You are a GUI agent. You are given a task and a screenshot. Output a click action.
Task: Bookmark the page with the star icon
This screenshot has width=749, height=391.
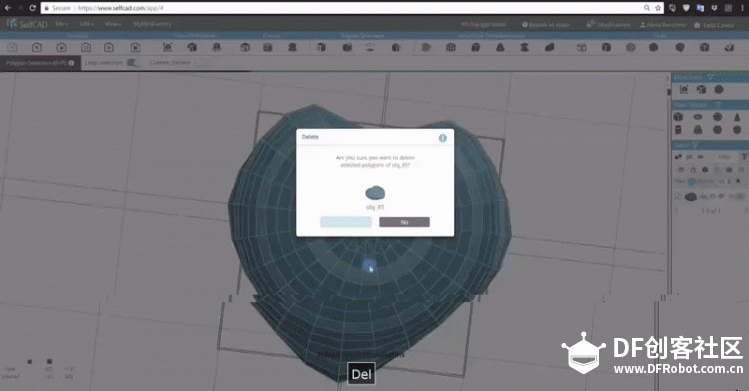(658, 8)
